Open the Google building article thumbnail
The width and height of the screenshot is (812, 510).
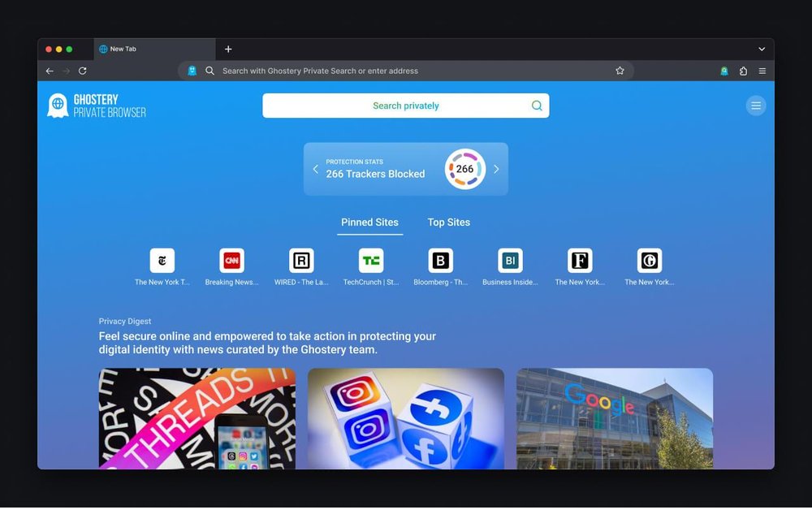pos(615,419)
